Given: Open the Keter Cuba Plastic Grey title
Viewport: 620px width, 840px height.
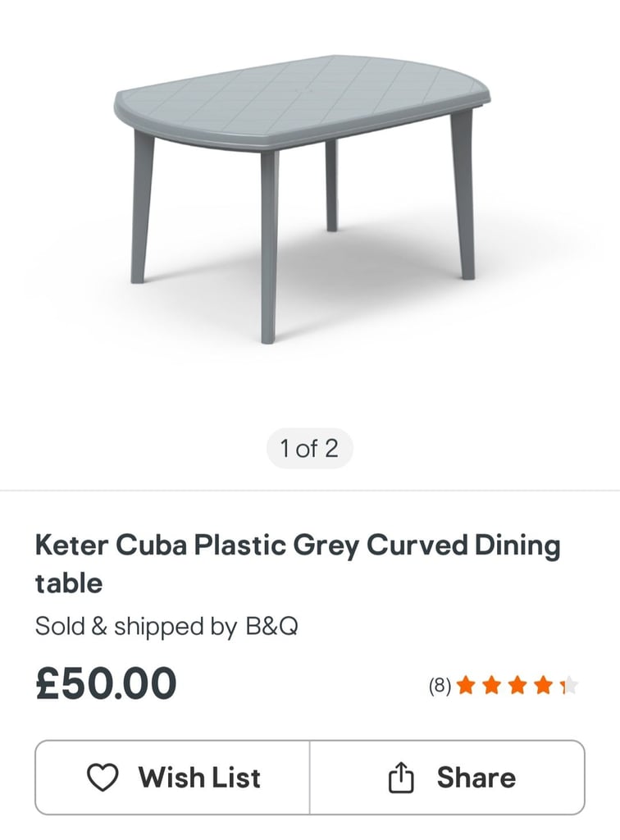Looking at the screenshot, I should click(x=298, y=564).
